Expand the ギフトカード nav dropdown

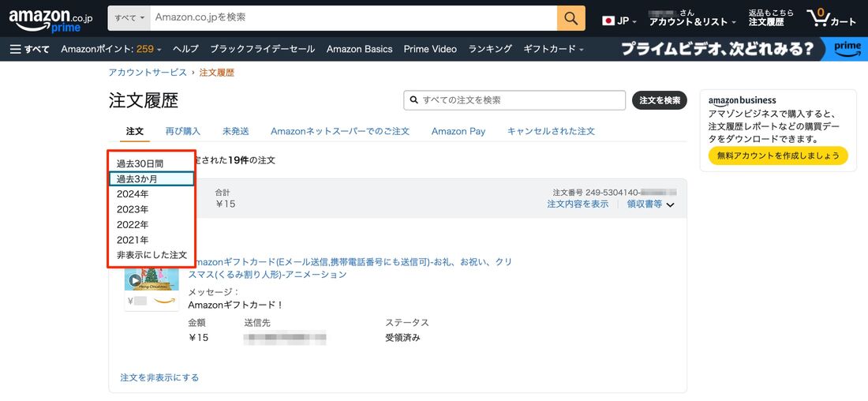coord(554,49)
